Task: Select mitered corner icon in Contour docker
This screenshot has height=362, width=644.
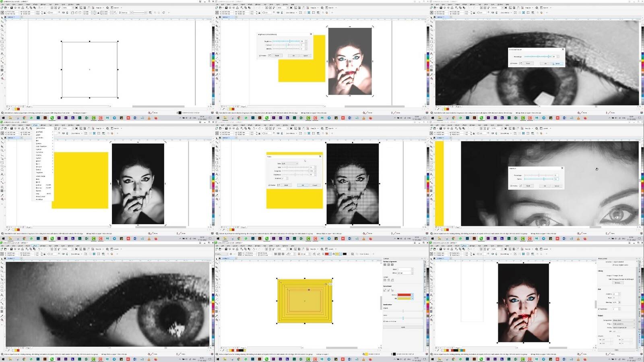Action: click(385, 280)
